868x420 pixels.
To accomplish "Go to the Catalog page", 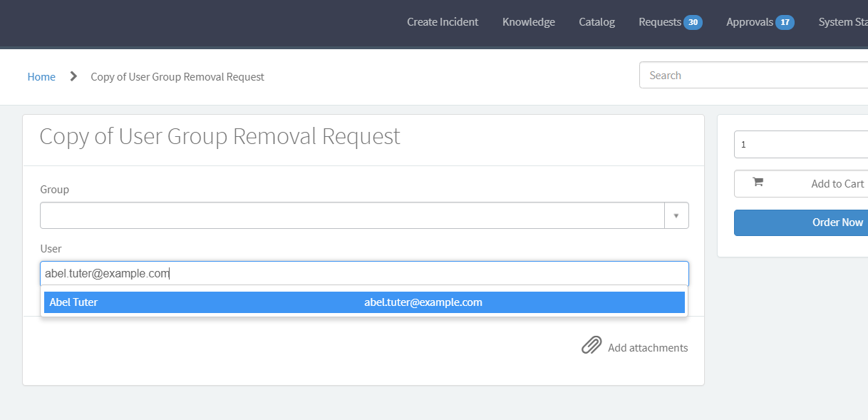I will [x=596, y=22].
